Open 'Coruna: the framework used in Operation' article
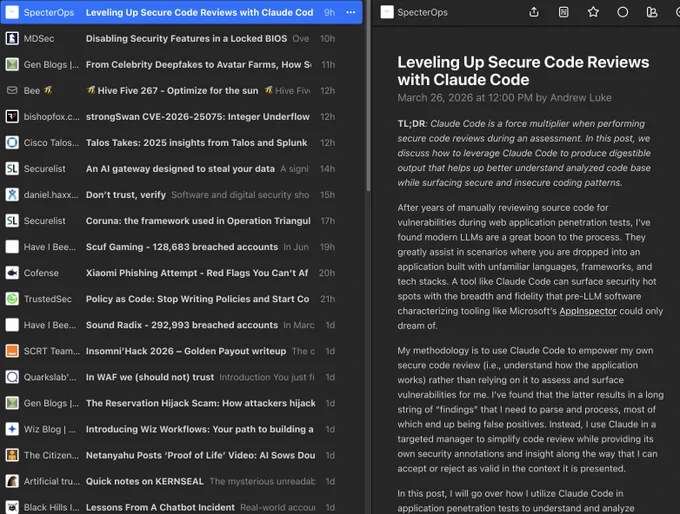This screenshot has width=680, height=514. (198, 220)
